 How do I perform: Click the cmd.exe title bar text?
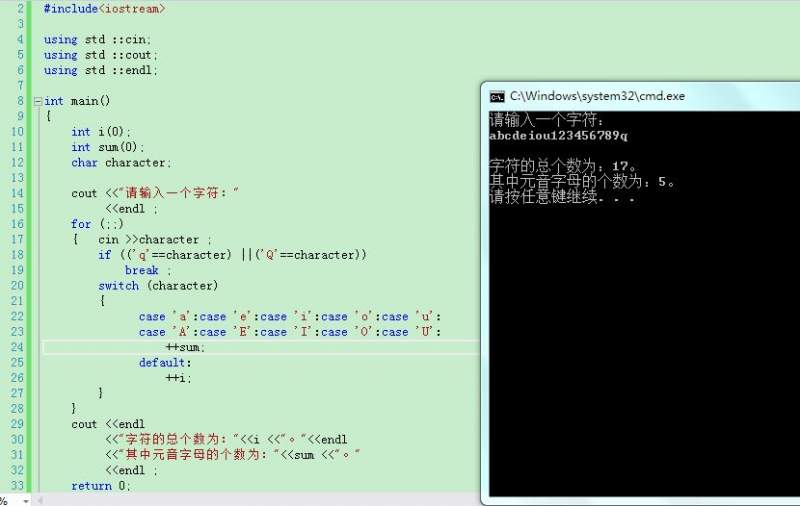tap(597, 96)
